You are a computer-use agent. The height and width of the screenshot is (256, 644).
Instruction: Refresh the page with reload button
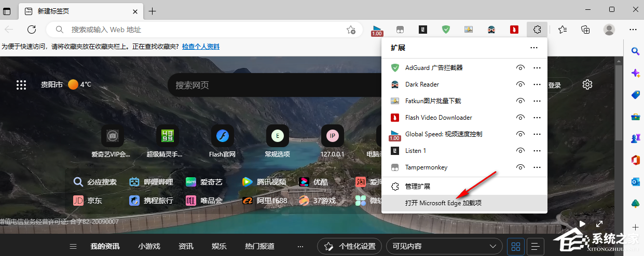[x=32, y=30]
